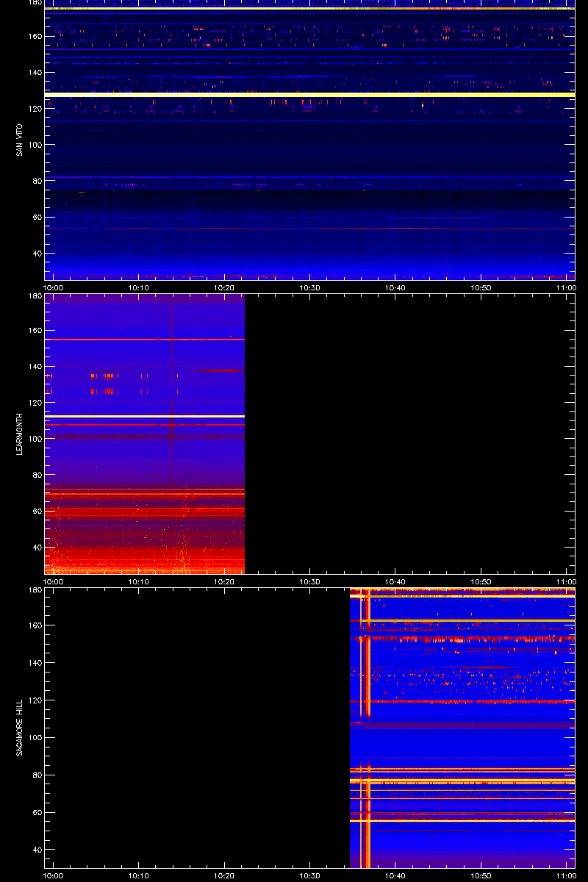
Task: Pick Sagamore Hill 120 frequency label
Action: click(x=34, y=700)
